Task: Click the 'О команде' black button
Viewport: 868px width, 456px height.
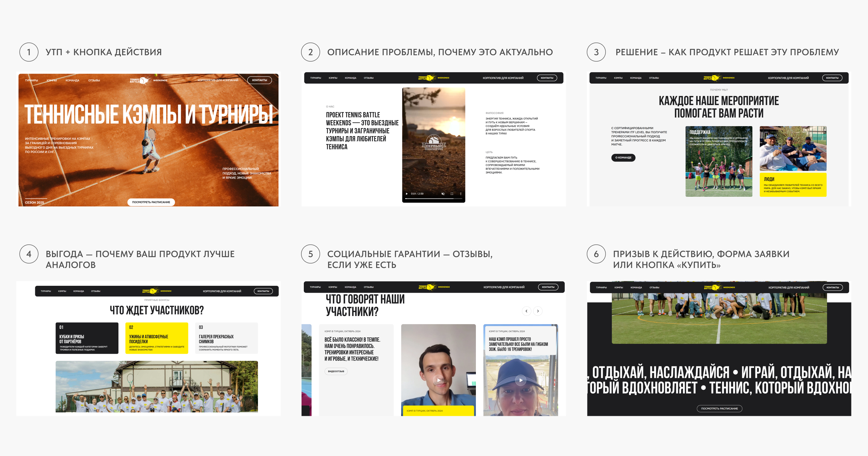Action: pyautogui.click(x=623, y=158)
